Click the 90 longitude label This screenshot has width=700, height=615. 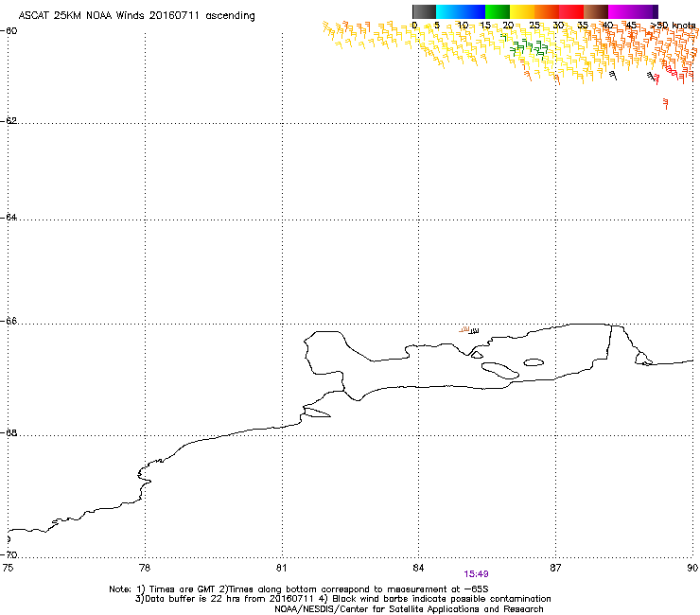692,568
